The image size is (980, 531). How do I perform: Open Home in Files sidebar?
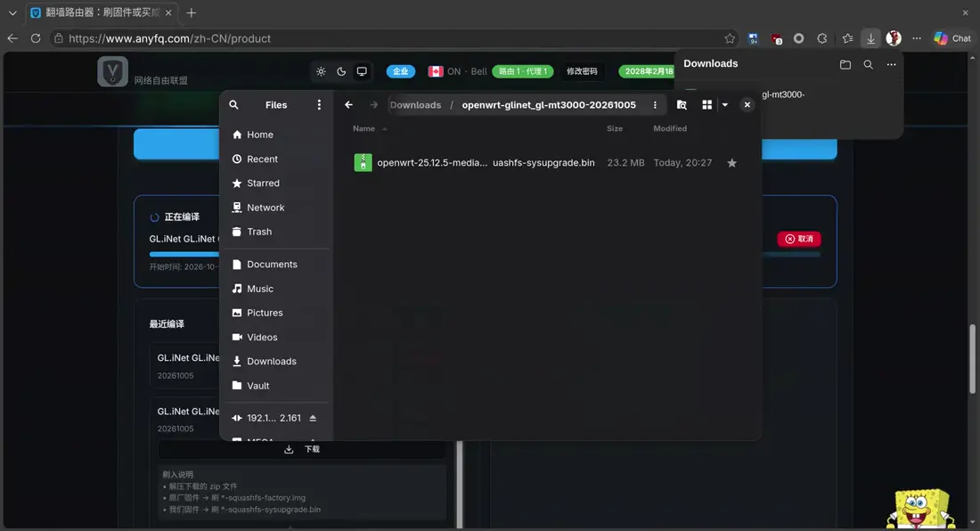click(x=275, y=135)
